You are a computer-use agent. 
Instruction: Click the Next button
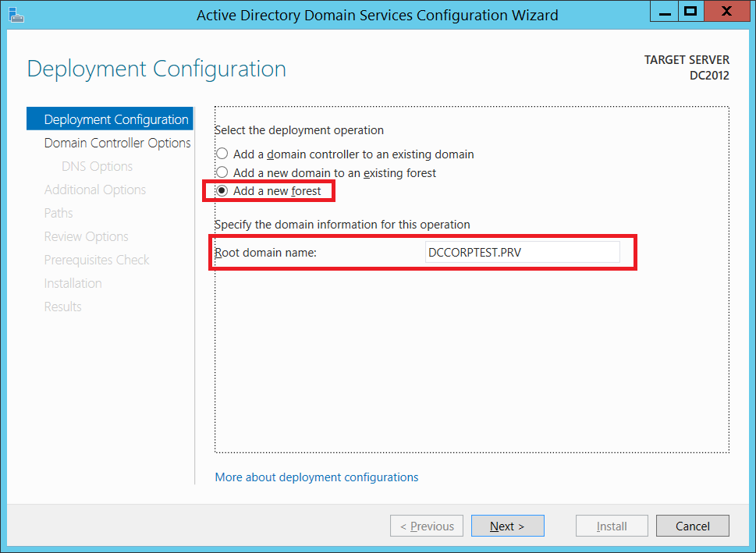coord(508,526)
